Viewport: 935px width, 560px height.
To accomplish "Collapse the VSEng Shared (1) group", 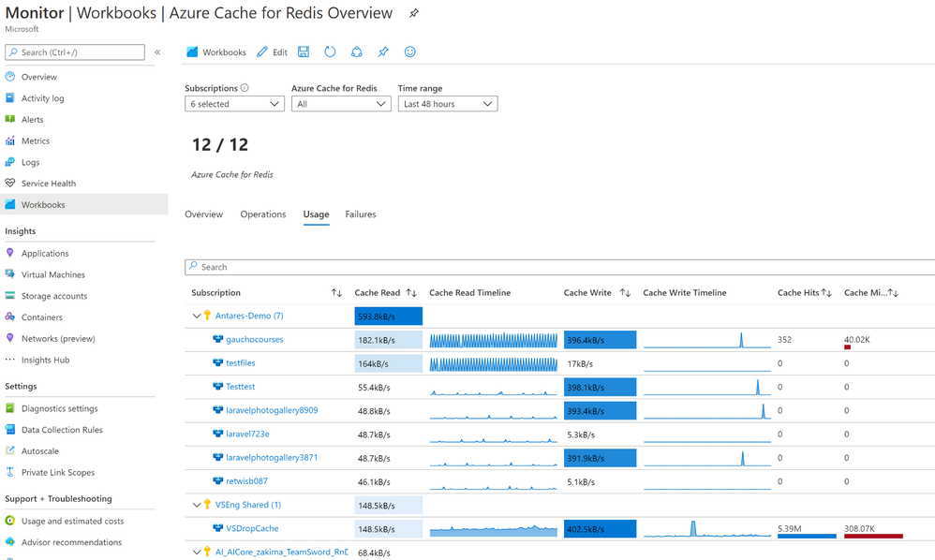I will [196, 505].
